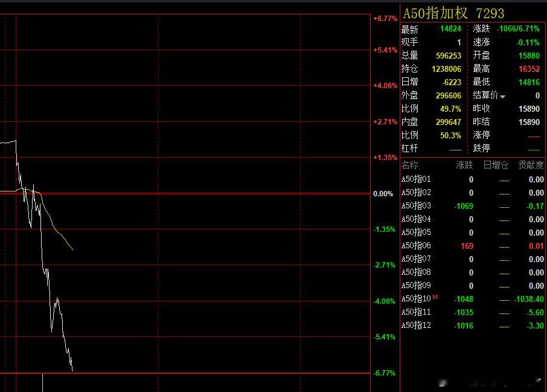The height and width of the screenshot is (392, 547).
Task: Click the 涨跌 value -1066/6.71%
Action: 519,28
